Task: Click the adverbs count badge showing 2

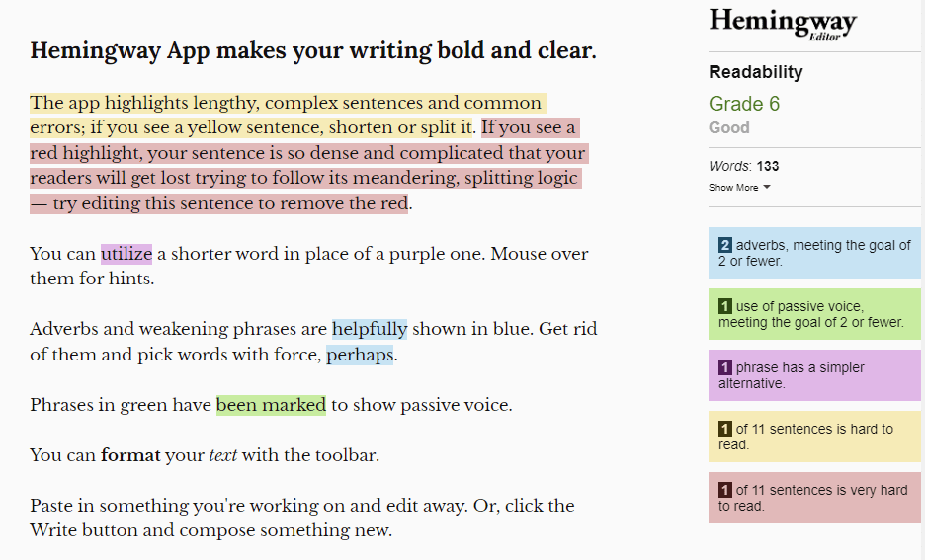Action: 725,245
